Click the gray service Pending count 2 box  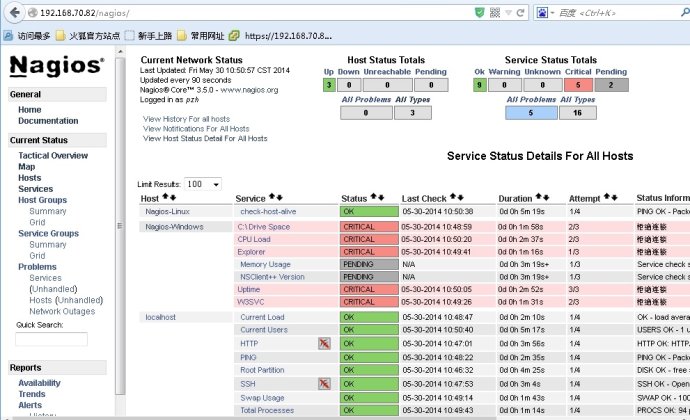[x=611, y=85]
